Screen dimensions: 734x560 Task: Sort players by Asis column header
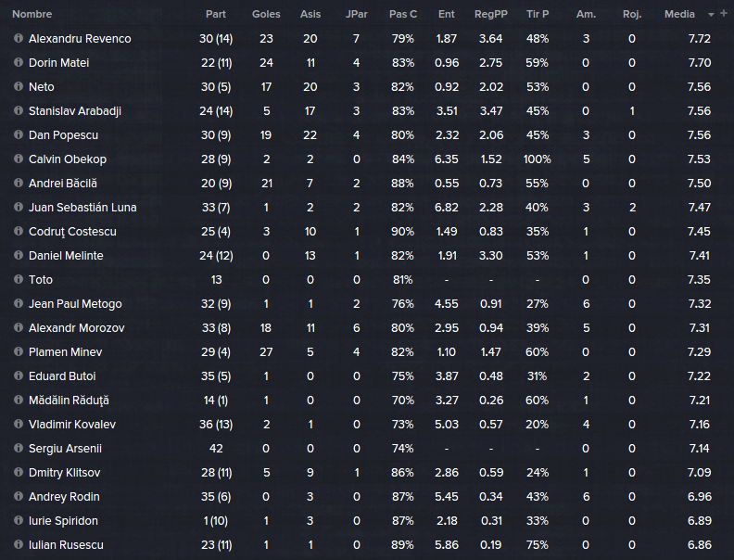(x=310, y=14)
